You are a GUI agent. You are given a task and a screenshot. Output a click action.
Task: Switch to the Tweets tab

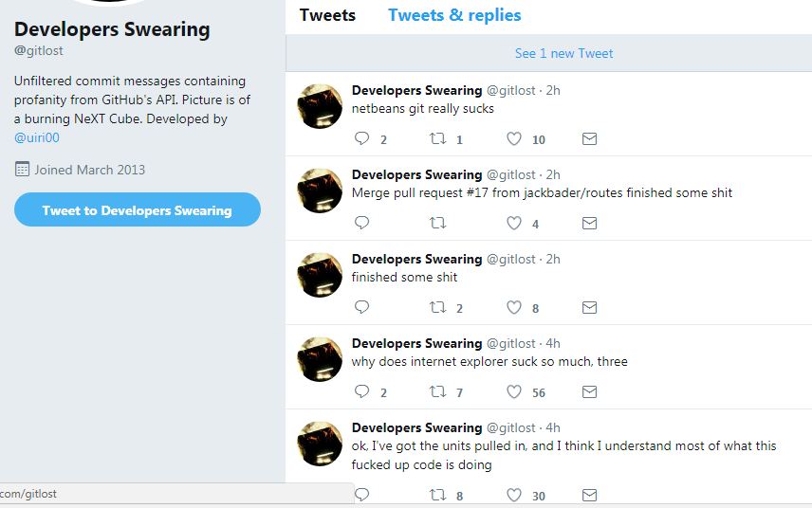coord(327,15)
